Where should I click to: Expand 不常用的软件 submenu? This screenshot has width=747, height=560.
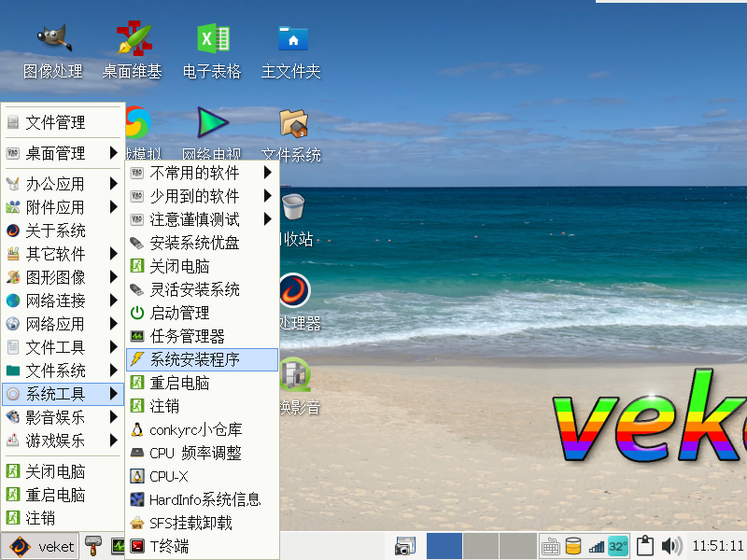(202, 173)
